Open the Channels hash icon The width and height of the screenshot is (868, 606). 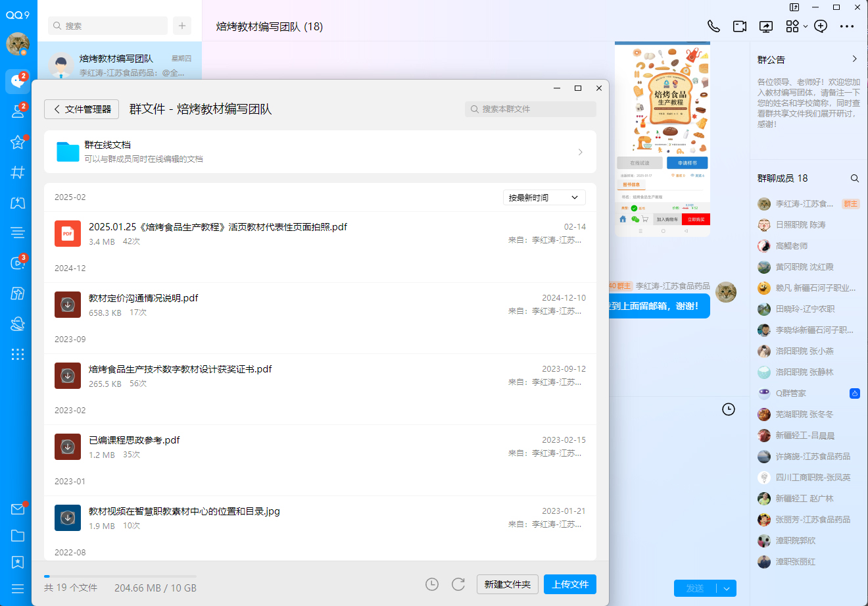[18, 172]
